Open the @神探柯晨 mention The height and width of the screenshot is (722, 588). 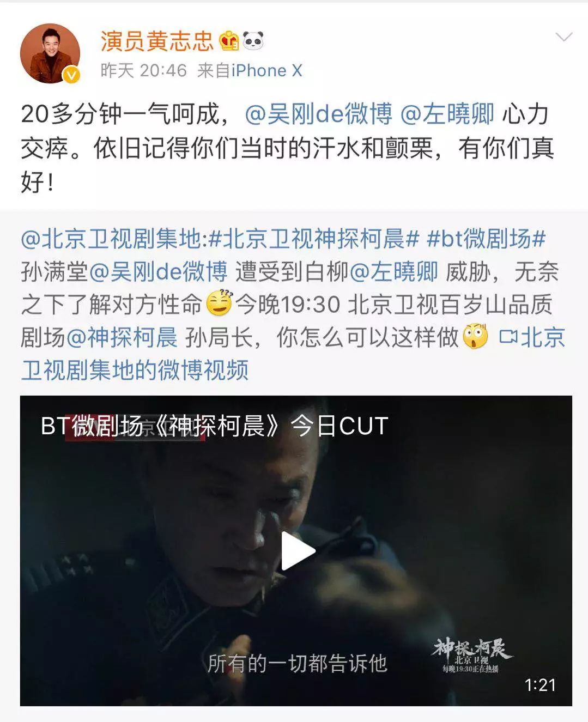click(122, 337)
